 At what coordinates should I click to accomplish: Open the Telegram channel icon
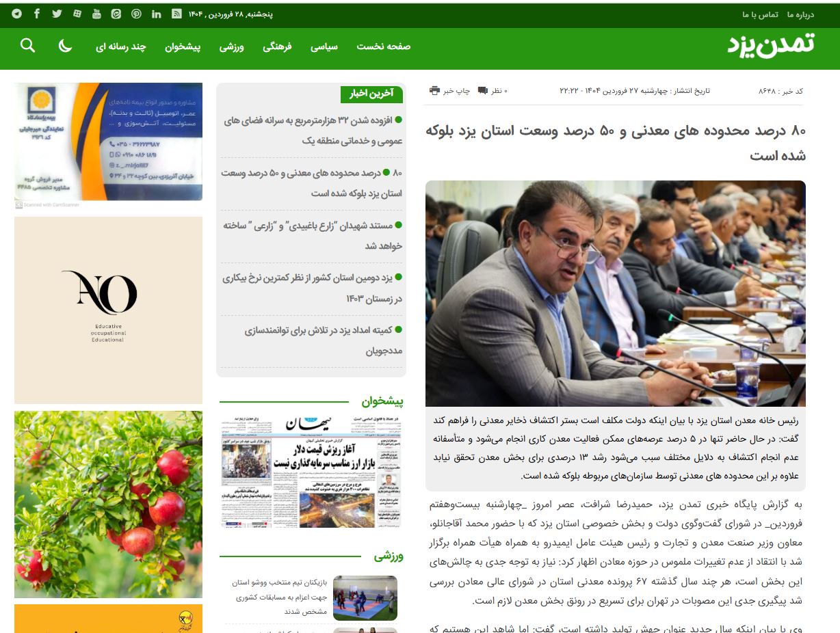(x=16, y=14)
